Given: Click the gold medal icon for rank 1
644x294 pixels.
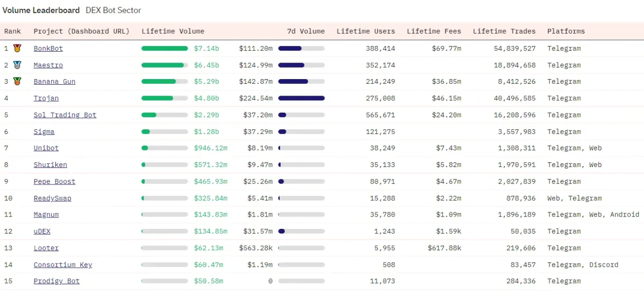Looking at the screenshot, I should click(x=17, y=48).
